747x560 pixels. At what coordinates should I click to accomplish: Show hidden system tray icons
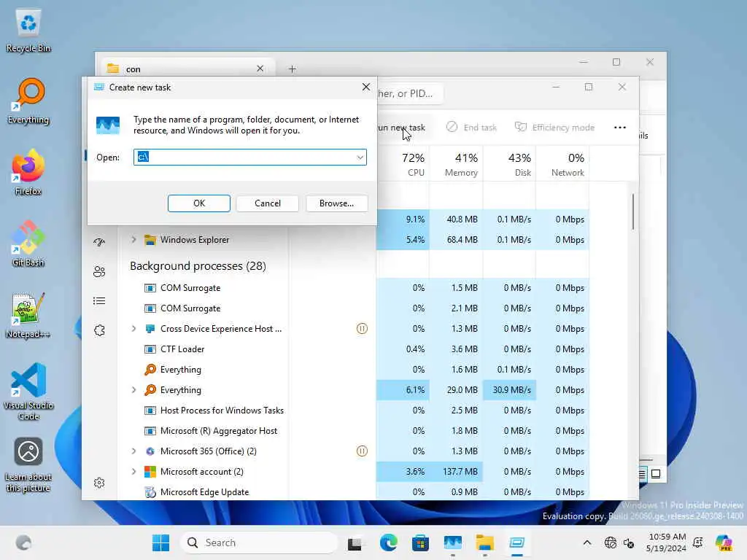point(587,542)
